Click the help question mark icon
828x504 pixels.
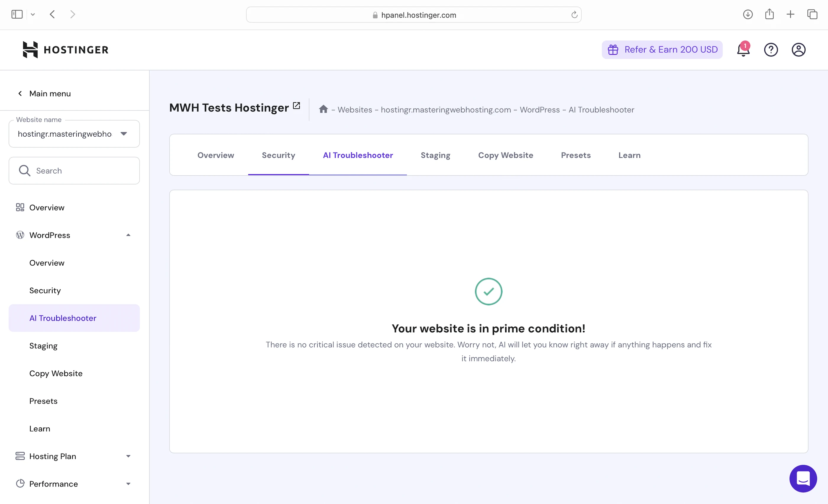(x=771, y=50)
